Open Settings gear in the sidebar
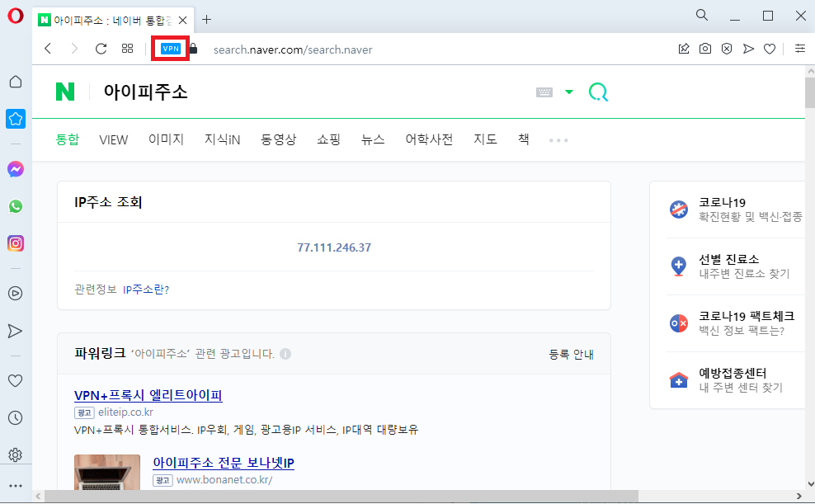This screenshot has width=815, height=504. [16, 455]
